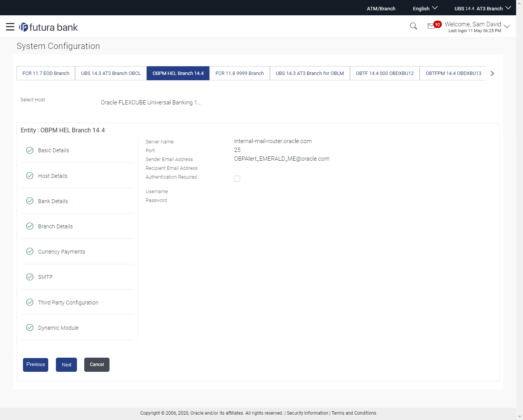
Task: Click the Password label
Action: (156, 200)
